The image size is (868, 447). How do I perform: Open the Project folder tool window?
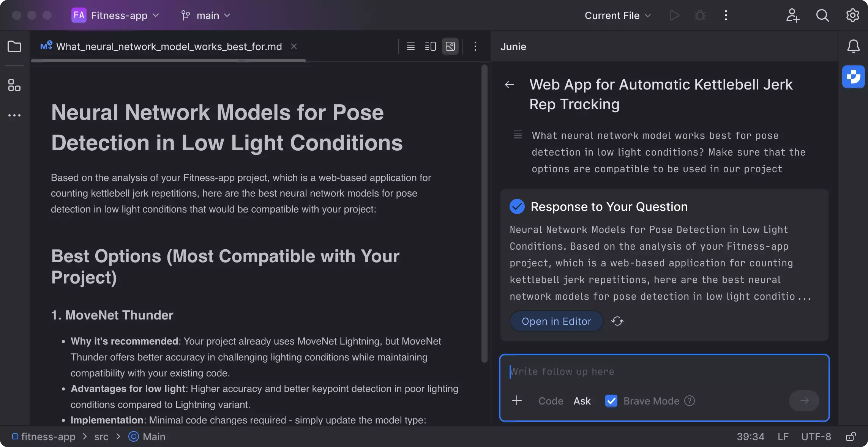(14, 47)
